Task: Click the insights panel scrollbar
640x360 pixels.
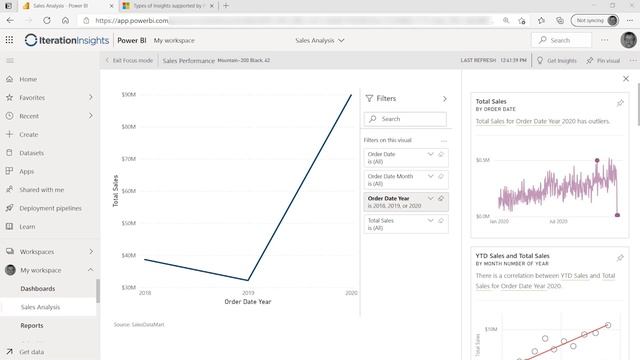Action: (638, 104)
